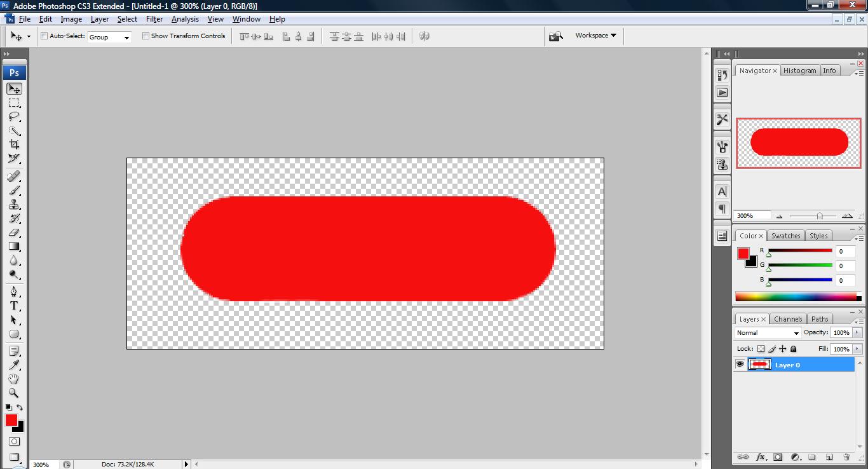Delete the current layer
868x469 pixels.
846,457
